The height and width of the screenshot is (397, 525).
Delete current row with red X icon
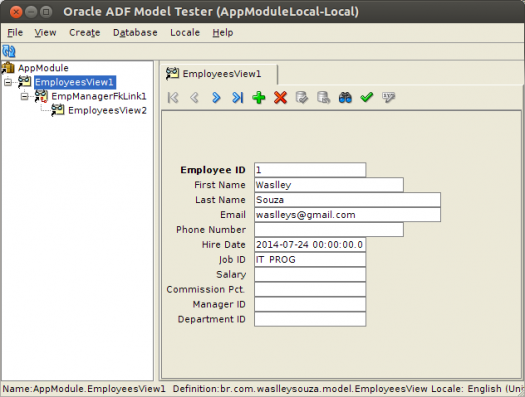(x=280, y=97)
